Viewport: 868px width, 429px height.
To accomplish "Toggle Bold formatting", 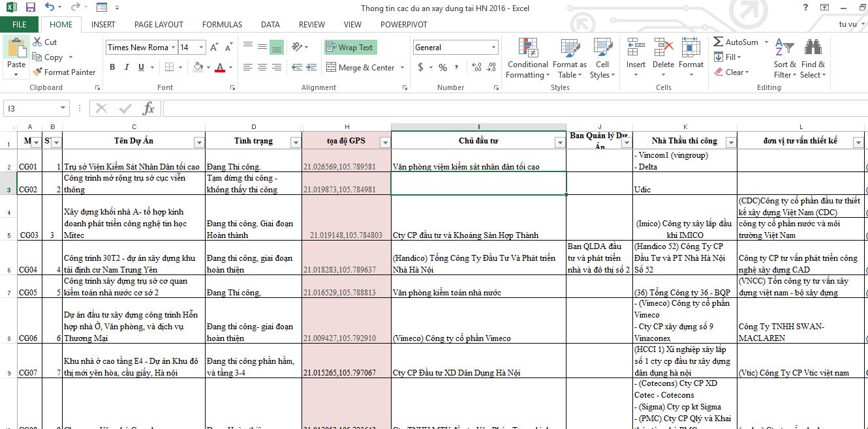I will [112, 67].
